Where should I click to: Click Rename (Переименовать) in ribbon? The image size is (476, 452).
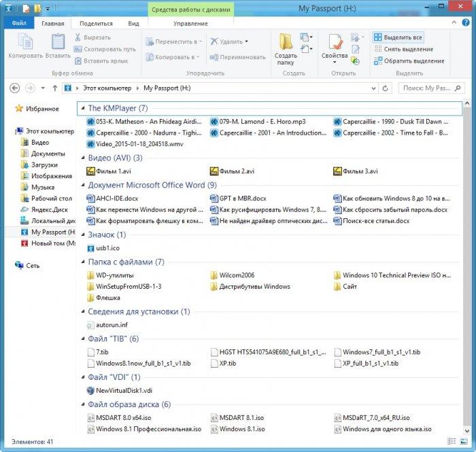coord(237,56)
